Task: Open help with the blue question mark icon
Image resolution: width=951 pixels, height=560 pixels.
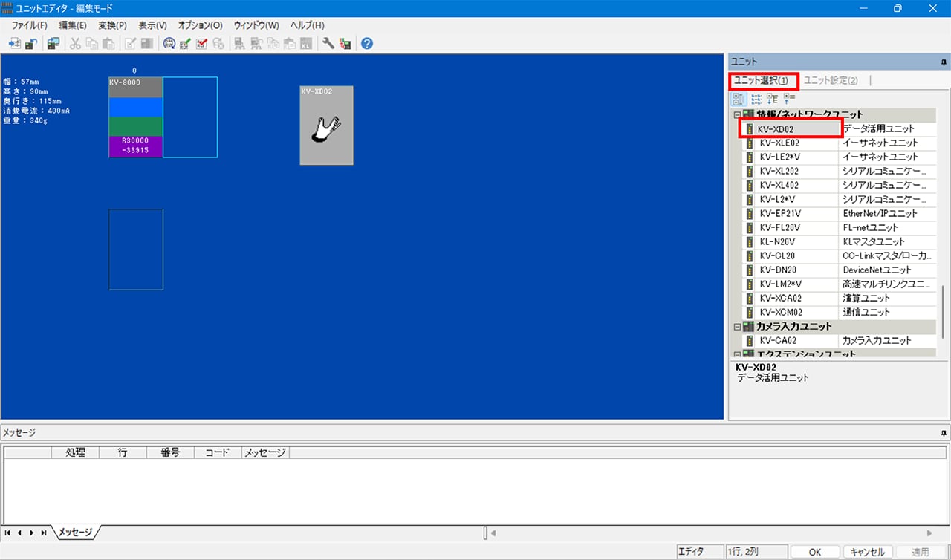Action: point(367,43)
